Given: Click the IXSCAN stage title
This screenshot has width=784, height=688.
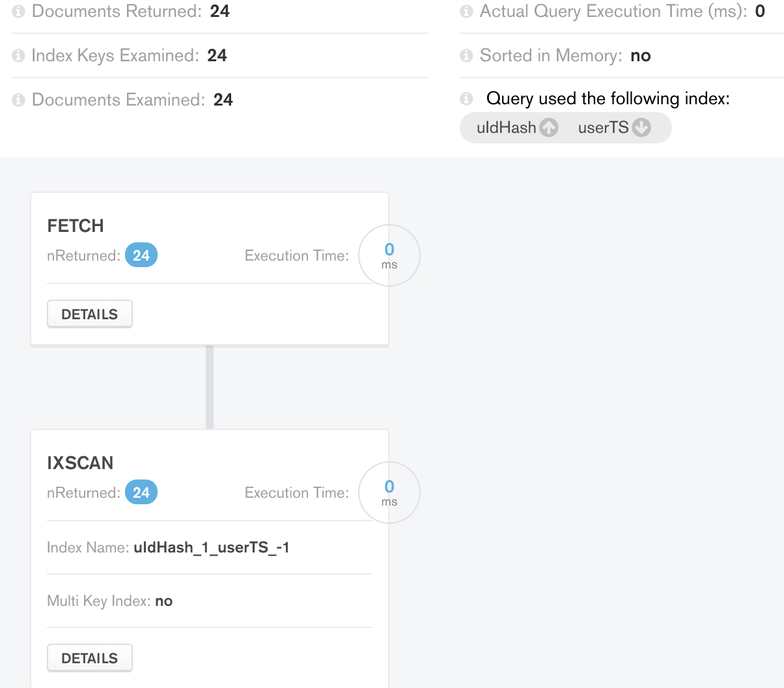Looking at the screenshot, I should click(80, 463).
